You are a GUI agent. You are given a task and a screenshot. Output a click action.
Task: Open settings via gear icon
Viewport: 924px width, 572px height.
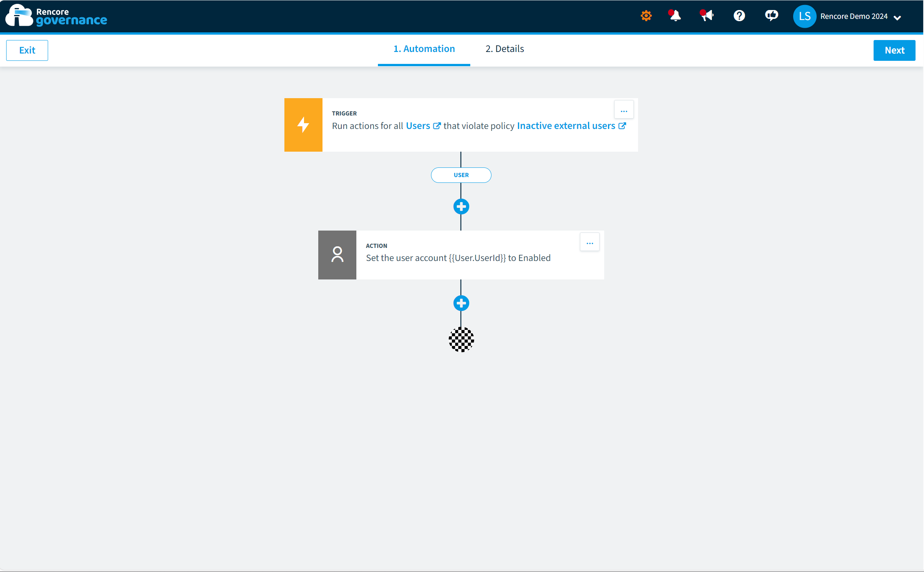[x=645, y=17]
